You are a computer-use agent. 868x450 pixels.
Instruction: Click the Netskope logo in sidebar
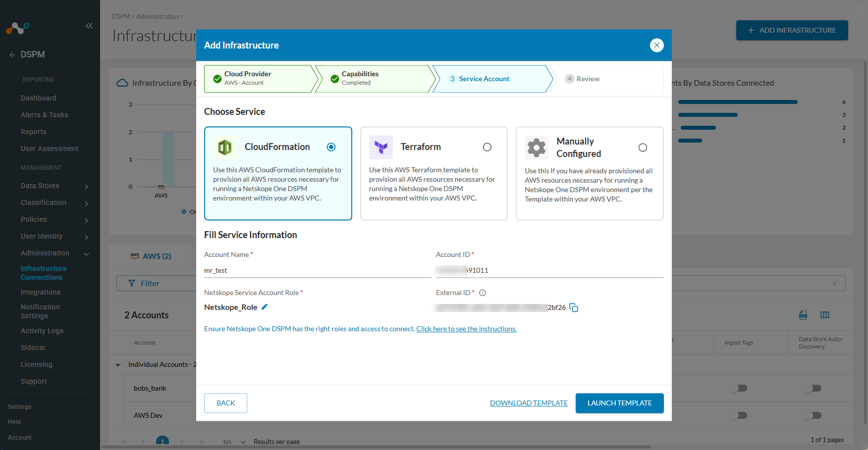click(x=18, y=28)
